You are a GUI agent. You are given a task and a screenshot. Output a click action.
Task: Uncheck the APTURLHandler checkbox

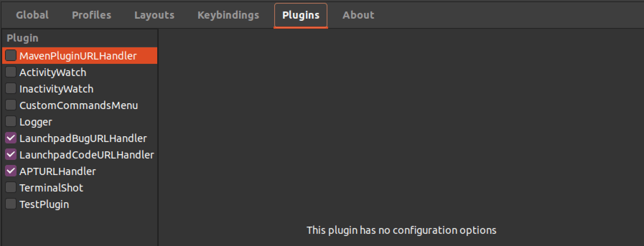point(10,171)
